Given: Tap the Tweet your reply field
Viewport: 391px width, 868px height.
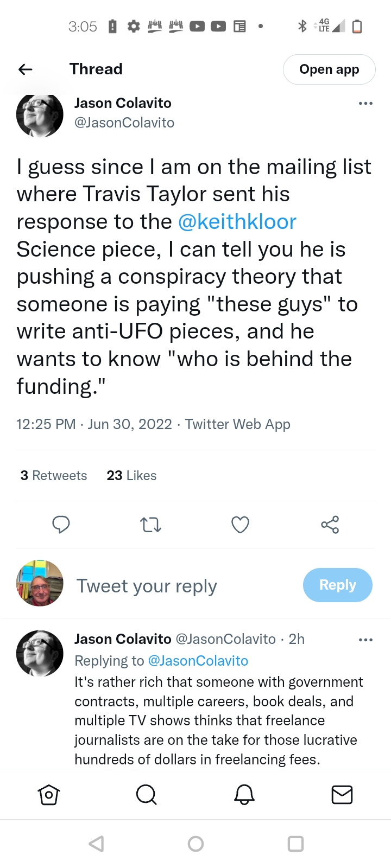Looking at the screenshot, I should [x=147, y=586].
